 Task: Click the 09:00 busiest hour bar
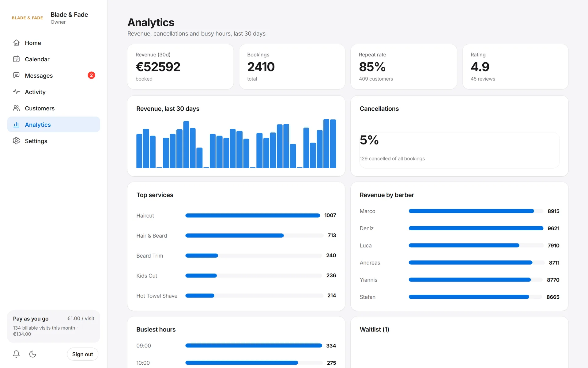point(254,346)
